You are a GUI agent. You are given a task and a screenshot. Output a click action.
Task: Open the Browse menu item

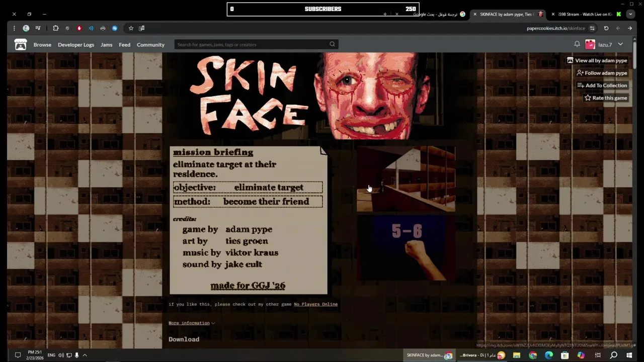(42, 45)
